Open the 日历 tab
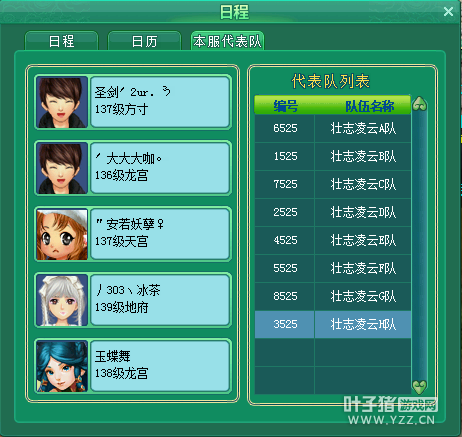The height and width of the screenshot is (437, 462). [x=144, y=41]
